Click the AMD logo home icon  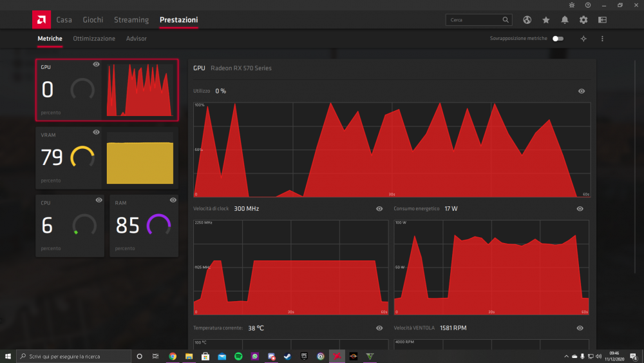41,20
